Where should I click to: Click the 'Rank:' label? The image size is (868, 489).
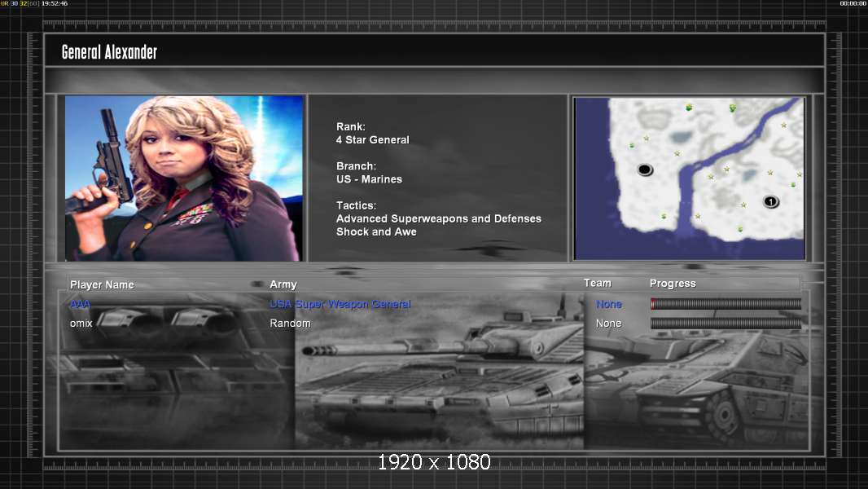[350, 127]
